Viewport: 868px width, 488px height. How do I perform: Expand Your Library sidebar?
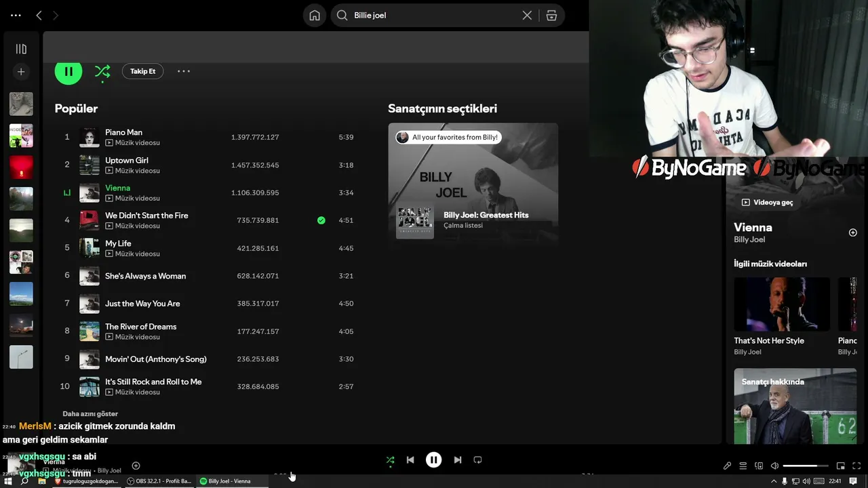point(21,49)
